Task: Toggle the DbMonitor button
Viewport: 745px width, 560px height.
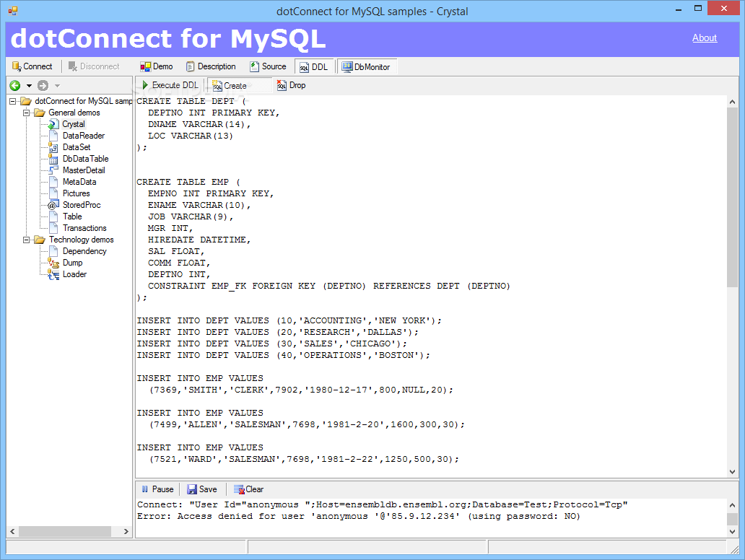Action: click(366, 67)
